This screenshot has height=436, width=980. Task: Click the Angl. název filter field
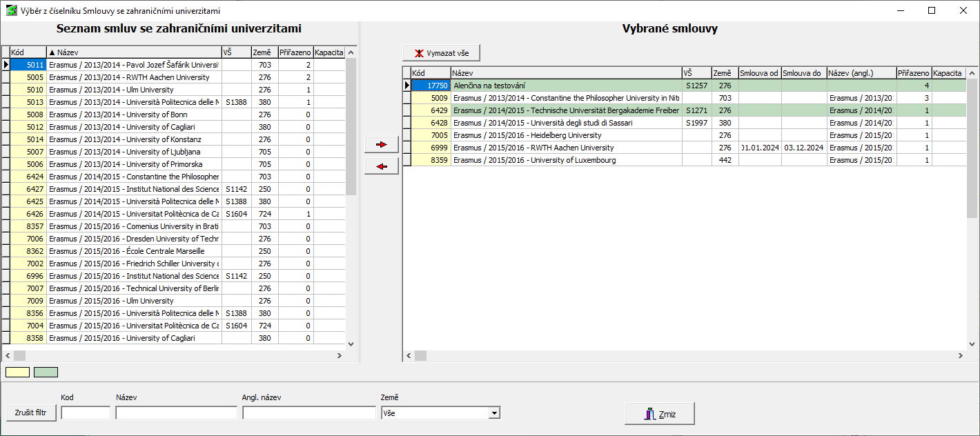click(308, 413)
